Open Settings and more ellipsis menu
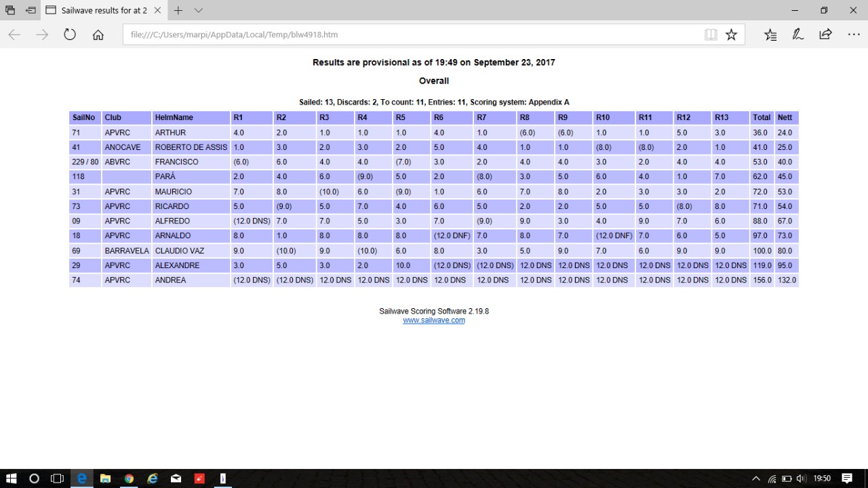Image resolution: width=868 pixels, height=488 pixels. tap(854, 35)
